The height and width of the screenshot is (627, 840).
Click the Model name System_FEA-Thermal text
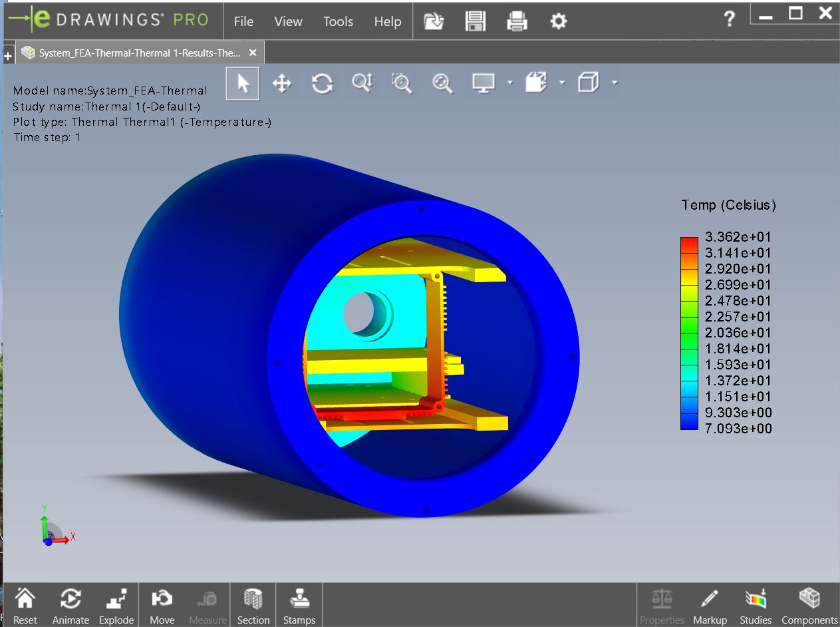pyautogui.click(x=110, y=91)
